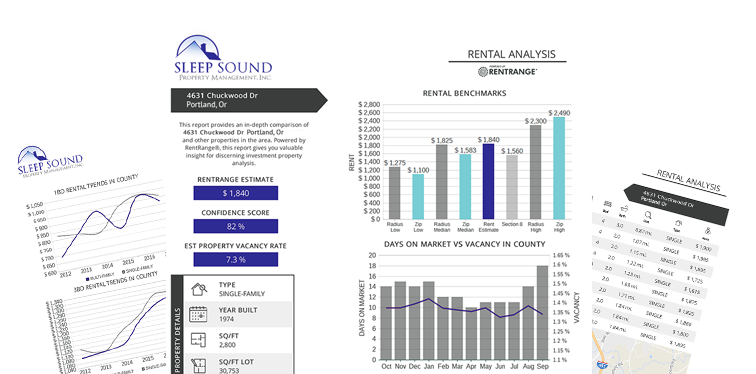Click the Sep bar in days chart
Viewport: 756px width, 374px height.
pyautogui.click(x=542, y=313)
